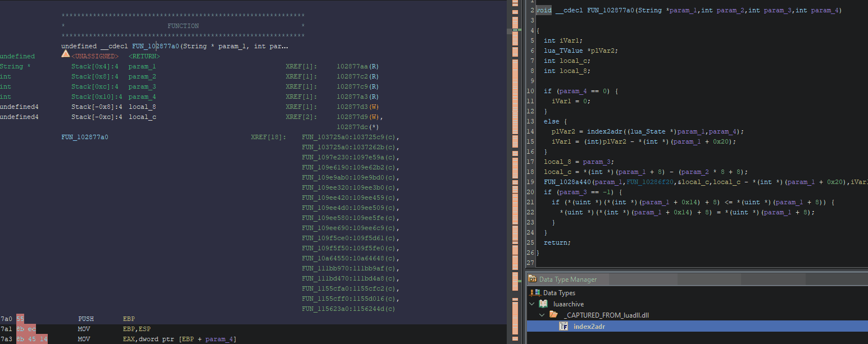This screenshot has width=868, height=344.
Task: Follow the 102877dc(*) cross reference
Action: [x=357, y=127]
